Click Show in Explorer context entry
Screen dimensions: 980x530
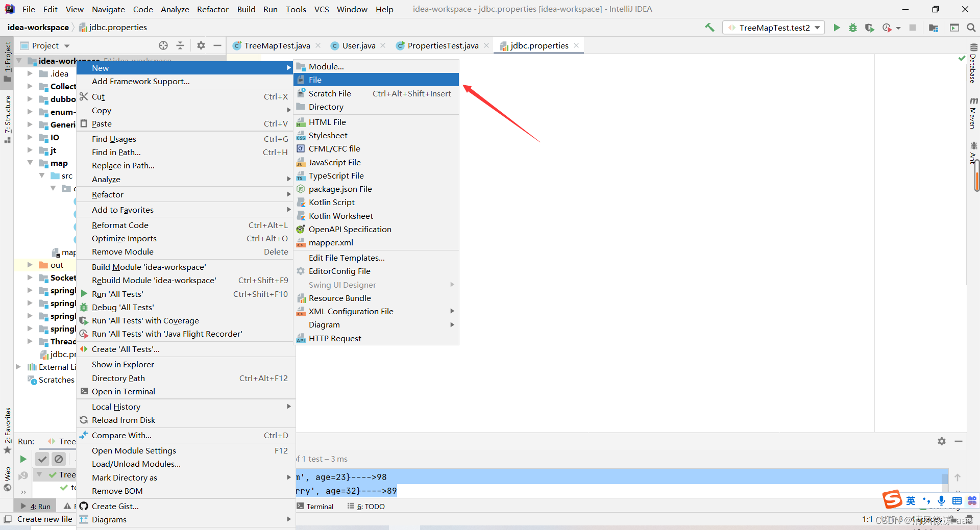click(x=186, y=364)
